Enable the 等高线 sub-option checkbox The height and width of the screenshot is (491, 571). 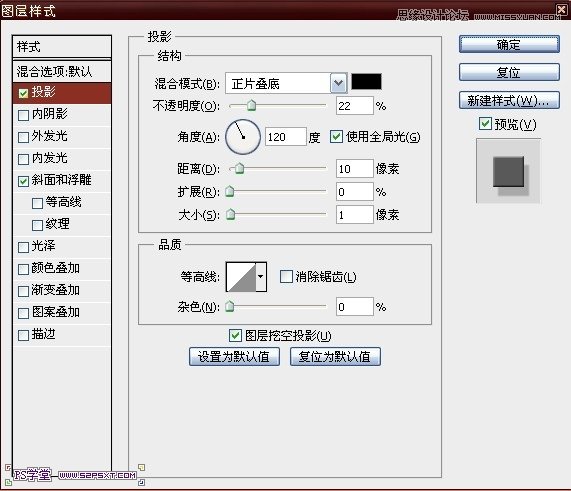pyautogui.click(x=37, y=203)
